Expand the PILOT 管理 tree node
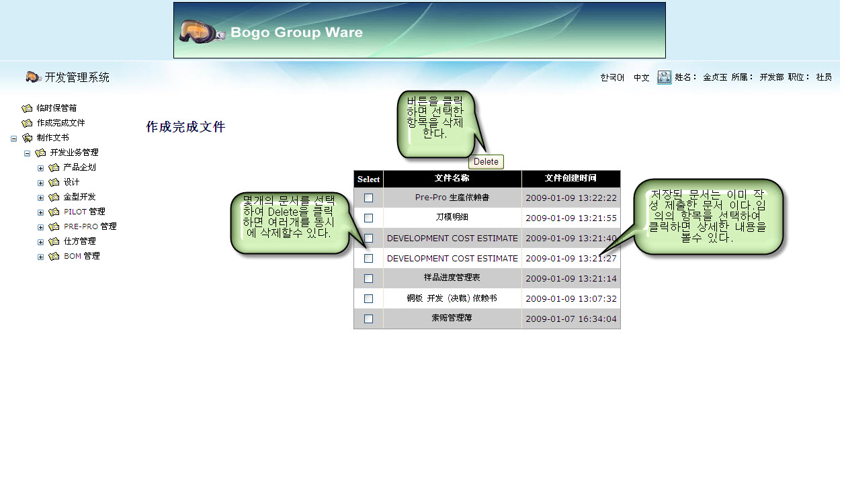This screenshot has height=504, width=846. [40, 212]
